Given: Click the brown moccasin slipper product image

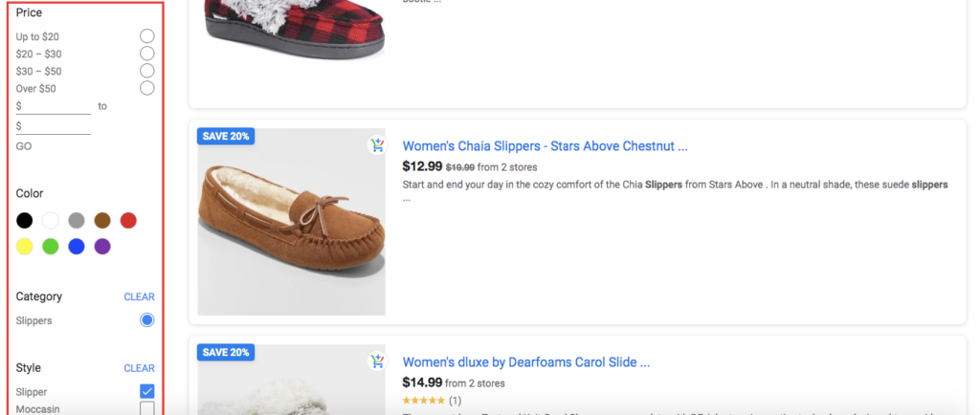Looking at the screenshot, I should pyautogui.click(x=291, y=222).
